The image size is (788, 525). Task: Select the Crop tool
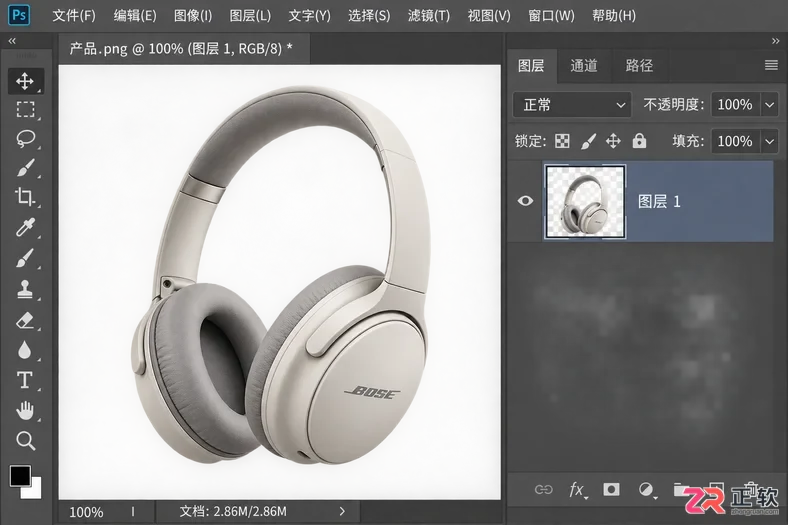[x=25, y=197]
